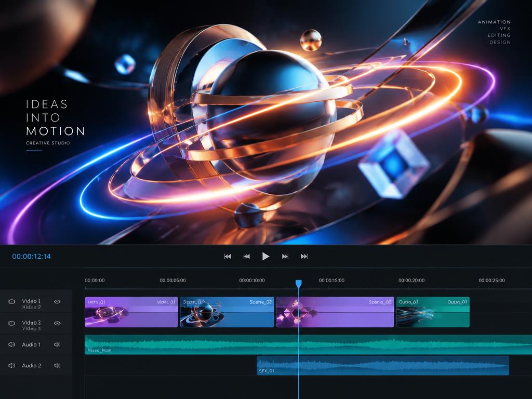532x399 pixels.
Task: Step back using the button left of Play
Action: click(247, 257)
